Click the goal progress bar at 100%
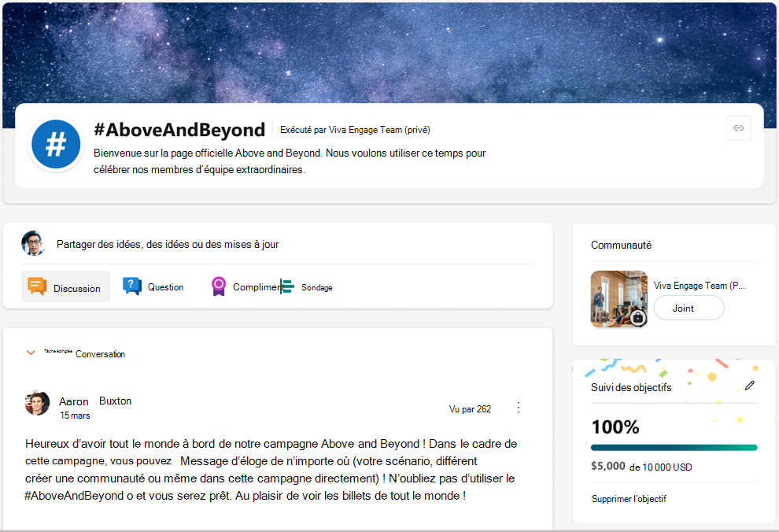The width and height of the screenshot is (779, 532). 674,448
